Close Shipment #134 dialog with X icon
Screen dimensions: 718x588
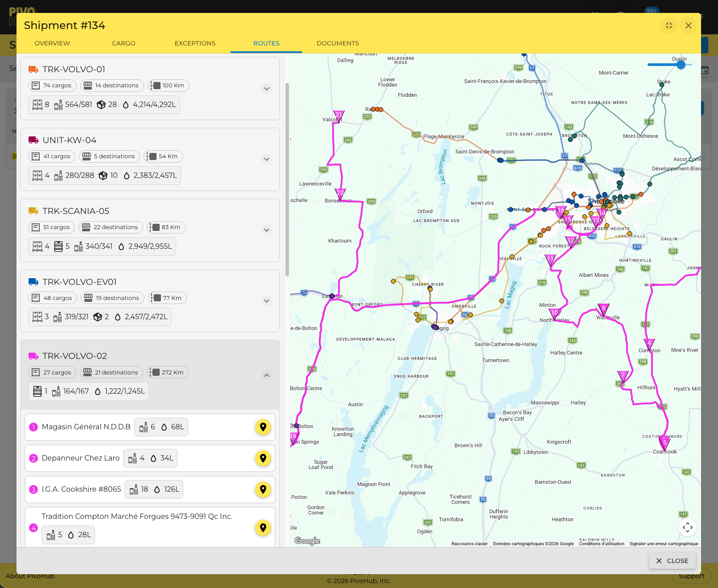click(689, 25)
